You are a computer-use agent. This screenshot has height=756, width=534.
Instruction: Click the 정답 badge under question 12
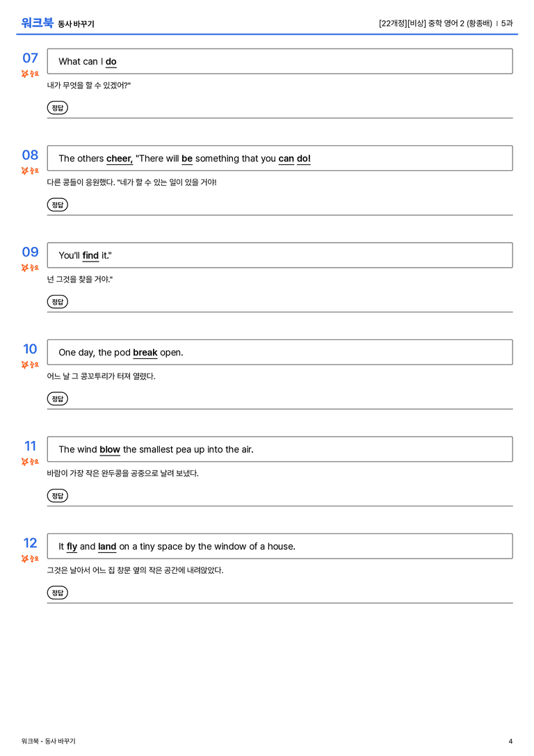(57, 592)
